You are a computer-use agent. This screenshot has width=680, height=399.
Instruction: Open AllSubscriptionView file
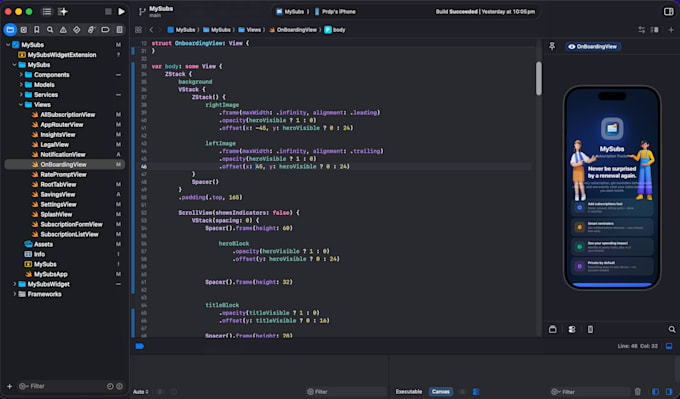coord(68,114)
